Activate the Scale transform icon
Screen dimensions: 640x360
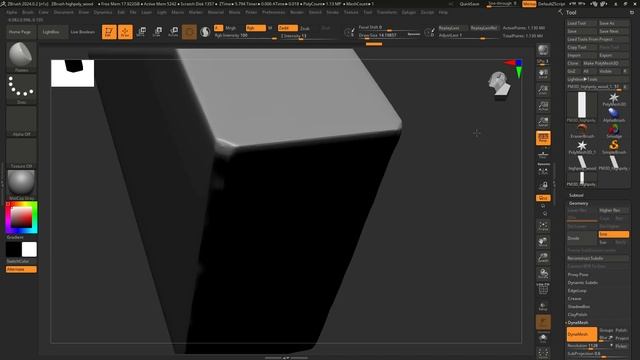(157, 32)
